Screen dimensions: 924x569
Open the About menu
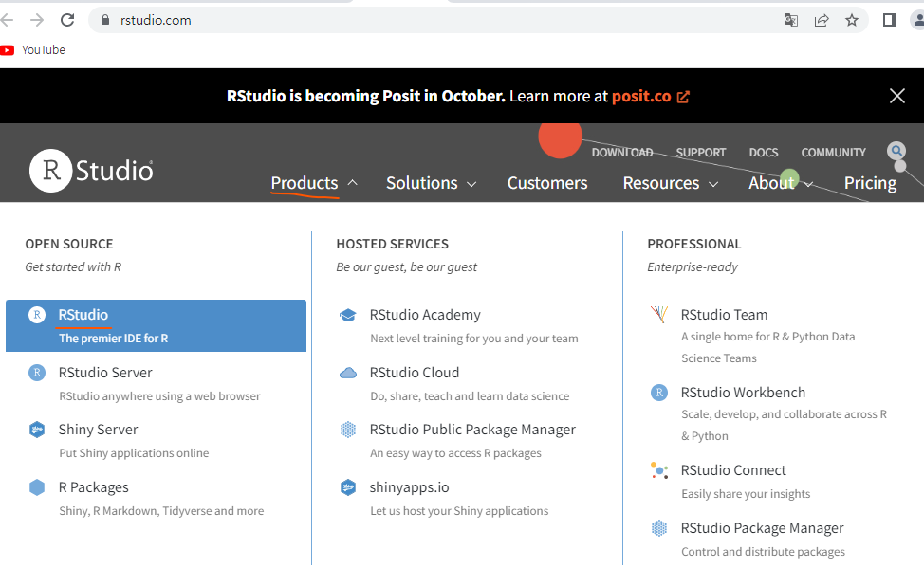point(772,183)
